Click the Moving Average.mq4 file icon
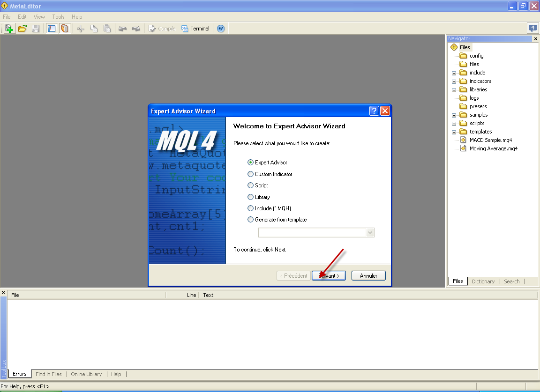The width and height of the screenshot is (540, 392). tap(463, 148)
